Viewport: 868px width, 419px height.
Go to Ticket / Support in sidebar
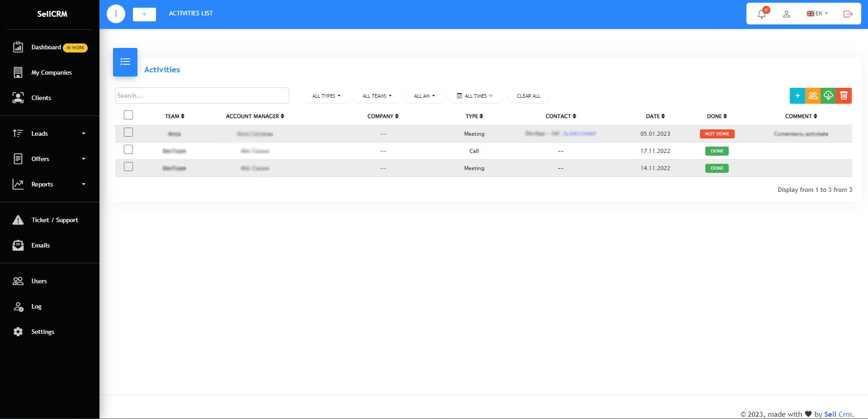54,220
